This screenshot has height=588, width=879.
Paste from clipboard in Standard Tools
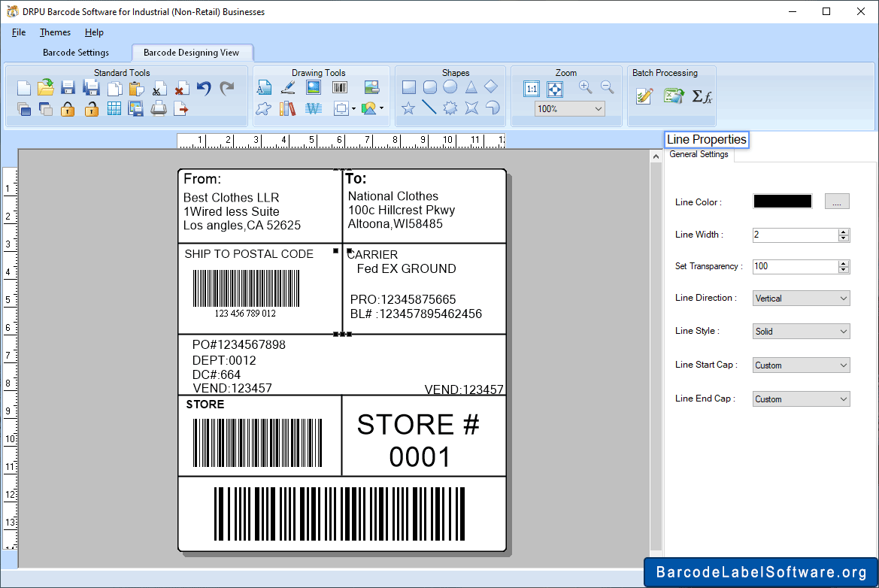click(136, 88)
